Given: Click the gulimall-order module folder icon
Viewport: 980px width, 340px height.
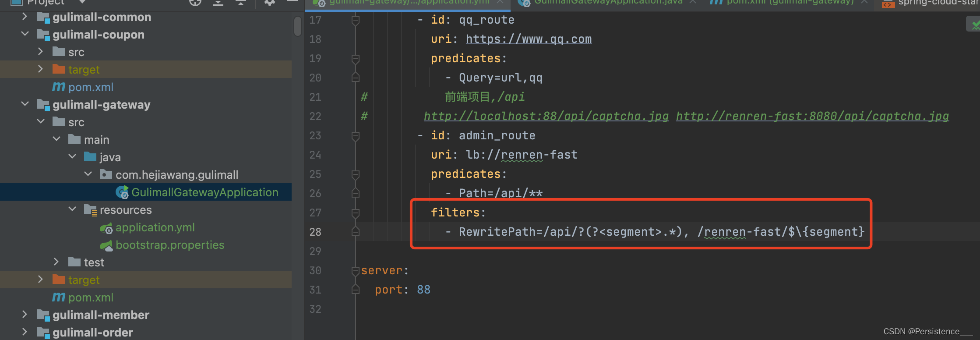Looking at the screenshot, I should [x=43, y=333].
